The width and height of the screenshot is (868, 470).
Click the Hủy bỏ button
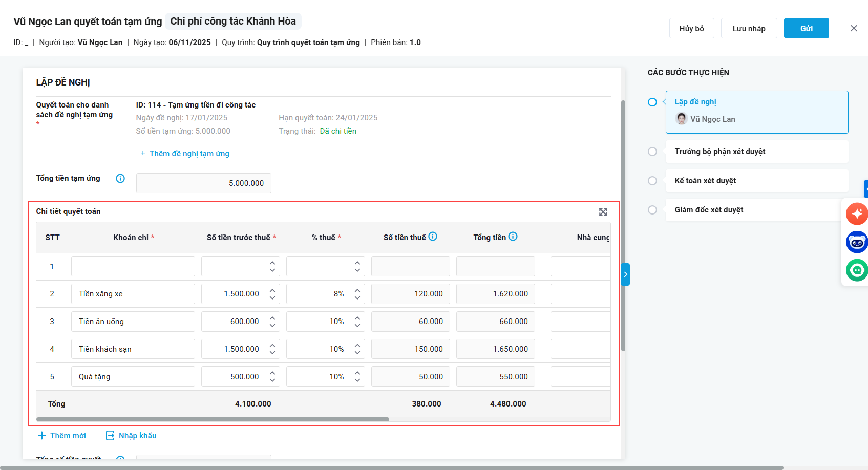click(x=692, y=28)
